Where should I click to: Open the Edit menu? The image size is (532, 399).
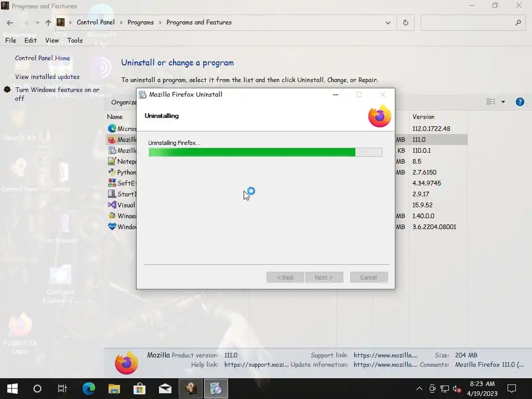click(x=31, y=41)
